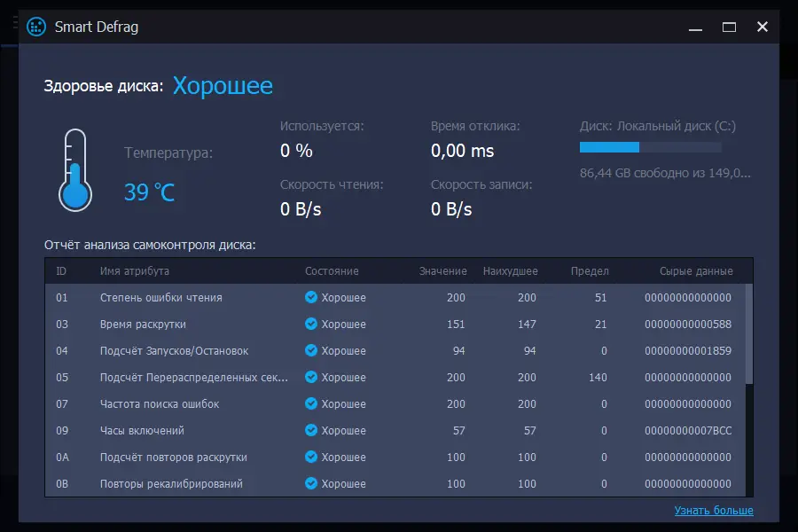The height and width of the screenshot is (532, 798).
Task: Click the status checkmark for Степень ошибки чтения
Action: [311, 298]
